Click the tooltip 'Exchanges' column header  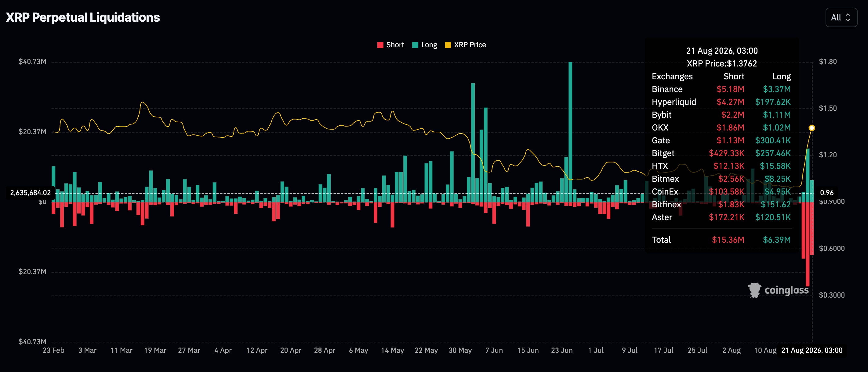tap(672, 77)
